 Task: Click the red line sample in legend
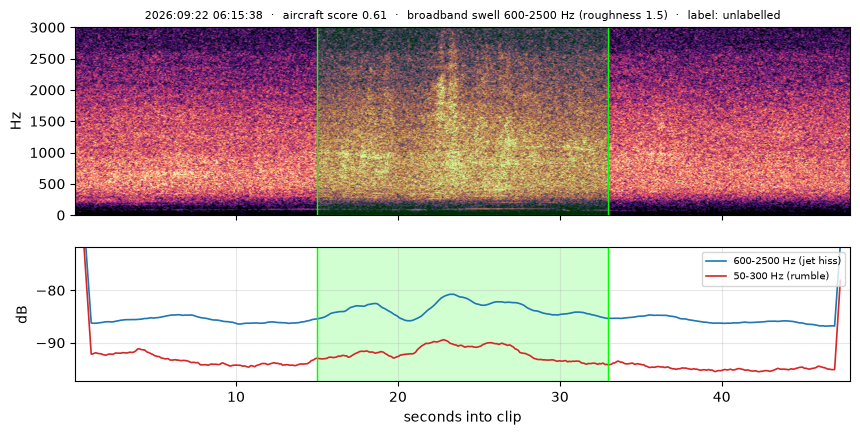tap(717, 276)
